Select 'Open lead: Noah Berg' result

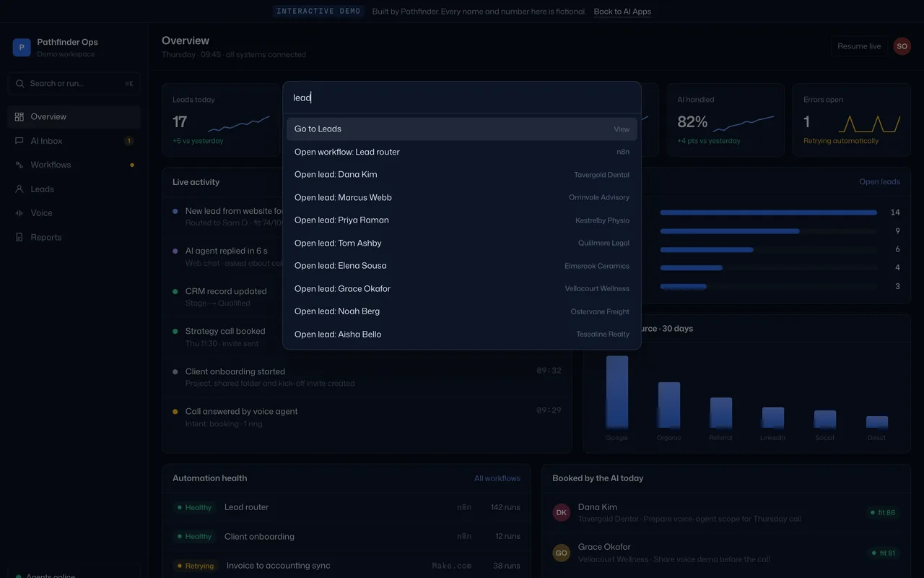(x=462, y=311)
